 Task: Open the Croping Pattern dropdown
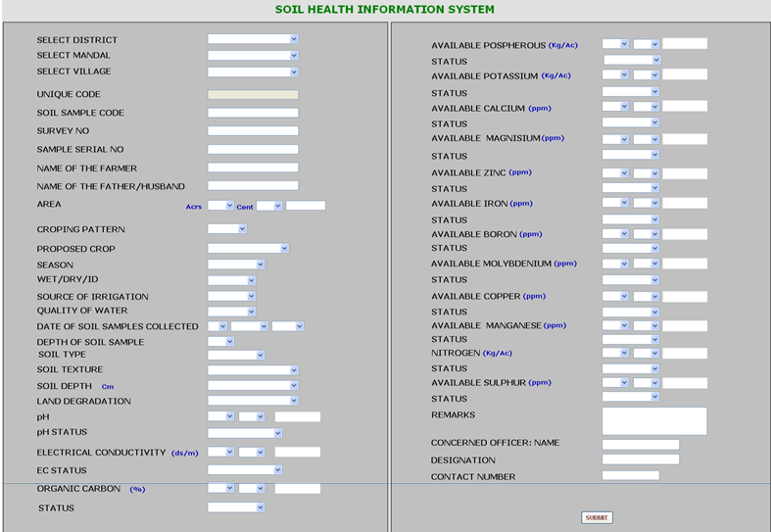point(227,229)
